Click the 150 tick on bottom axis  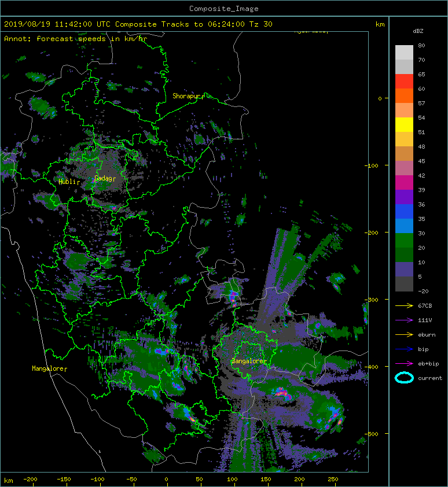[x=266, y=479]
